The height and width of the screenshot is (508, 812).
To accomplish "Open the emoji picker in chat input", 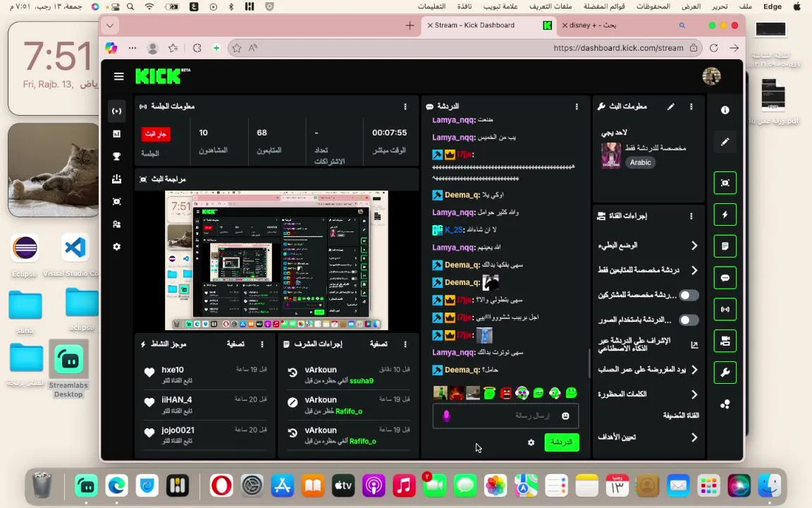I will tap(565, 416).
